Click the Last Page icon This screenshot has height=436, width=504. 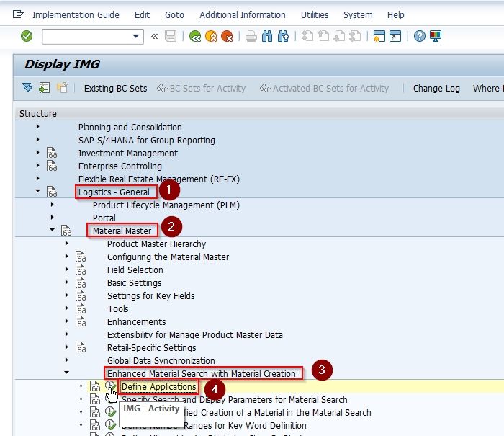(355, 36)
